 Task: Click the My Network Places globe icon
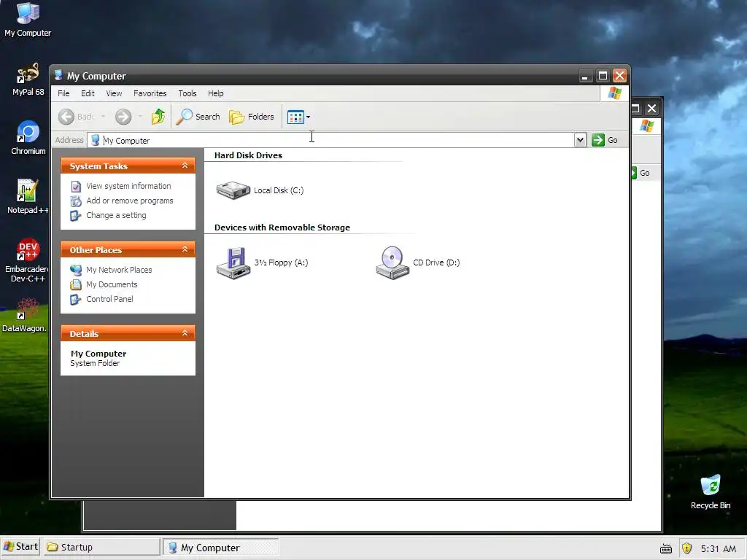[x=76, y=270]
